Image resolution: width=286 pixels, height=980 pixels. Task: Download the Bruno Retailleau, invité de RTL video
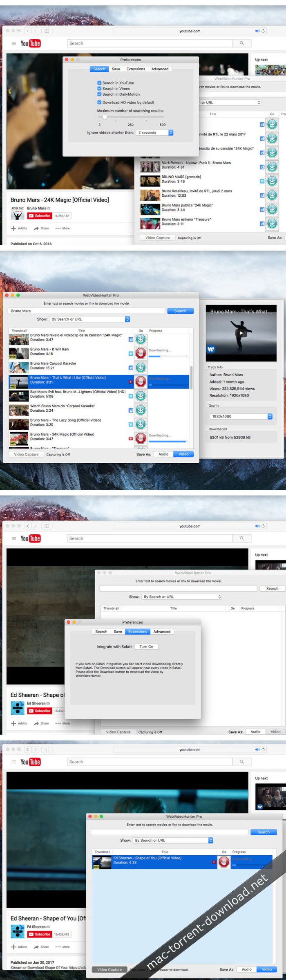(272, 195)
